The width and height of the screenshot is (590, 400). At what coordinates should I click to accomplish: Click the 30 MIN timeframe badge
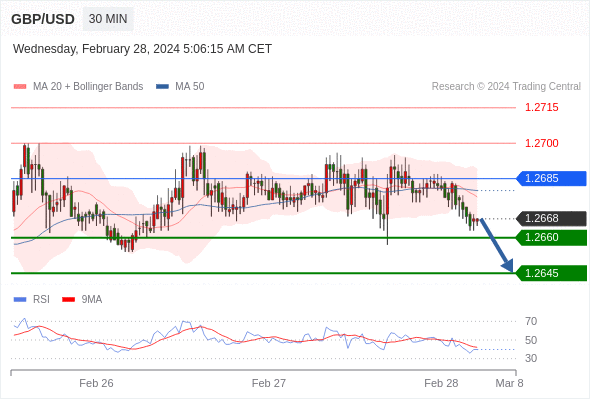pos(108,19)
